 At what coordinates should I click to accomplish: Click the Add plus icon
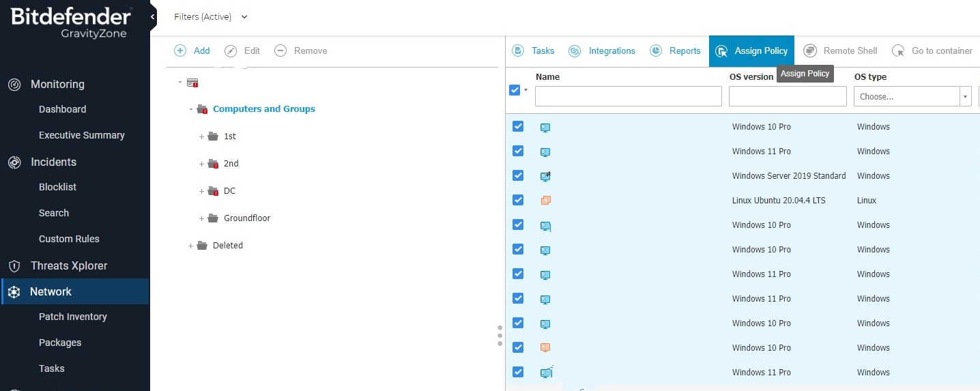pyautogui.click(x=180, y=50)
